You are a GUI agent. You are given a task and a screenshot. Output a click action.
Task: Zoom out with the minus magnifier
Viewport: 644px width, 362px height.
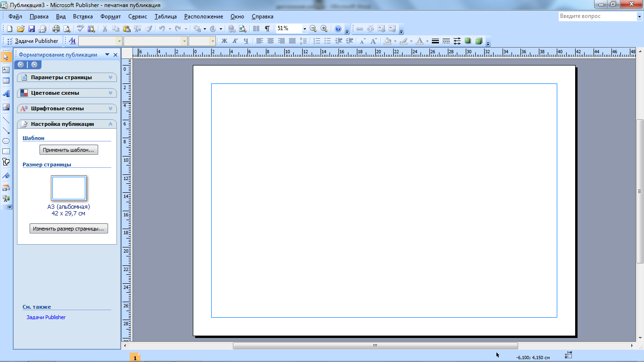313,29
